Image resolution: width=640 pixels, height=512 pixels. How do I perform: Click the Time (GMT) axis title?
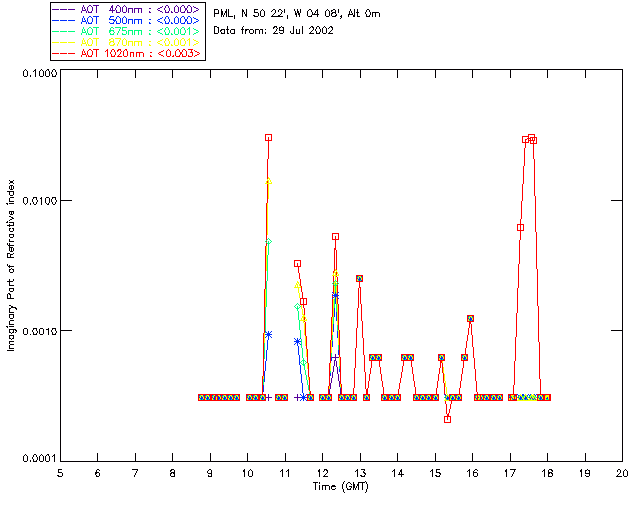pyautogui.click(x=340, y=487)
